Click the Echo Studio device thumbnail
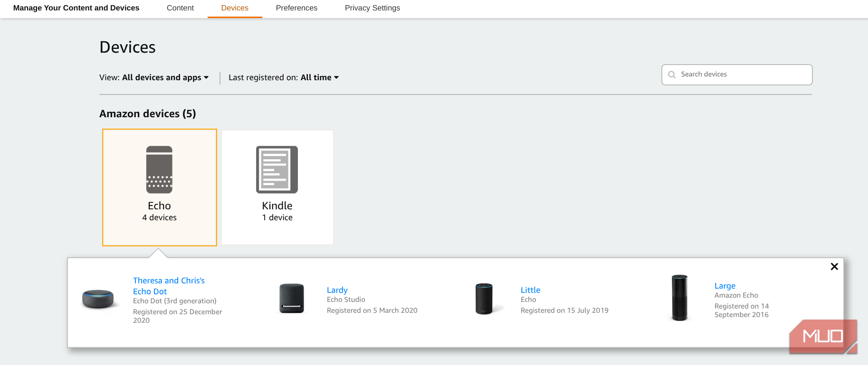868x365 pixels. 292,299
